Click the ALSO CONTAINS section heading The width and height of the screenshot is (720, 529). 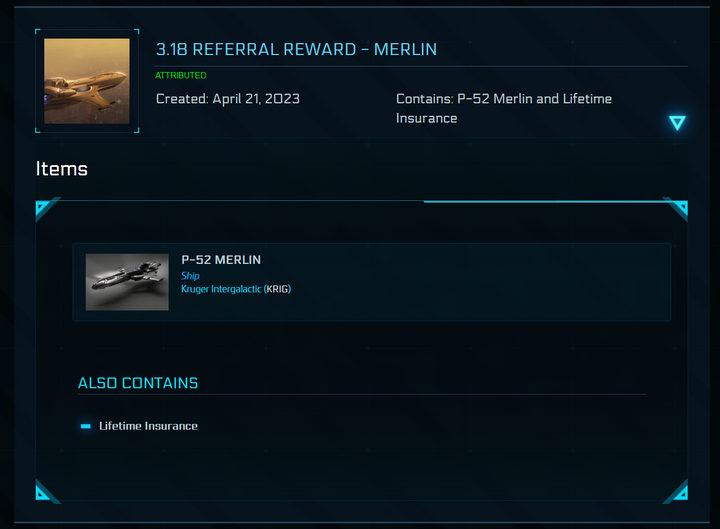point(138,383)
